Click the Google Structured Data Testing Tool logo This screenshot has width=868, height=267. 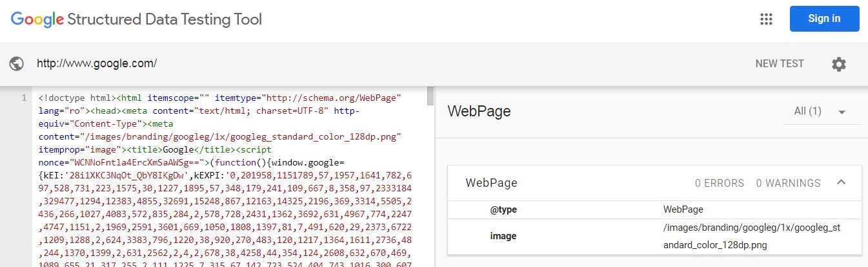pyautogui.click(x=136, y=19)
